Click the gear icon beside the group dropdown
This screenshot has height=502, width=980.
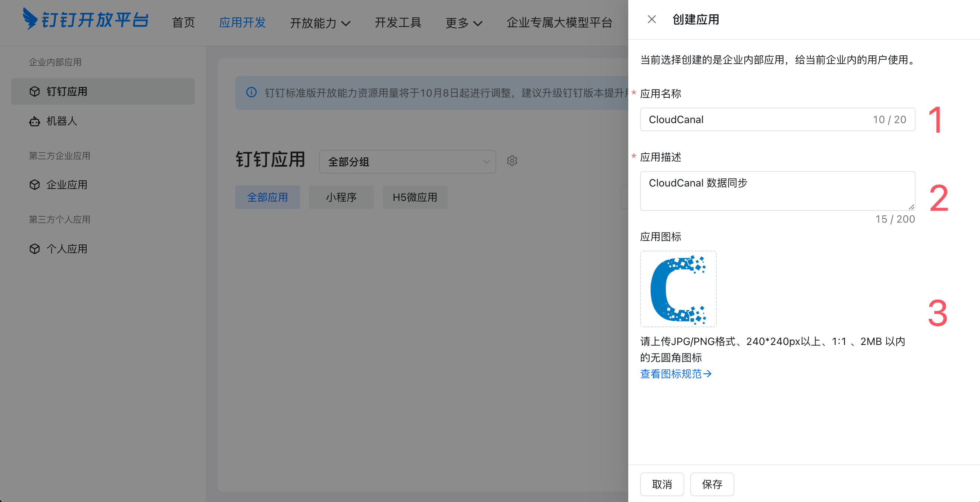click(x=512, y=161)
